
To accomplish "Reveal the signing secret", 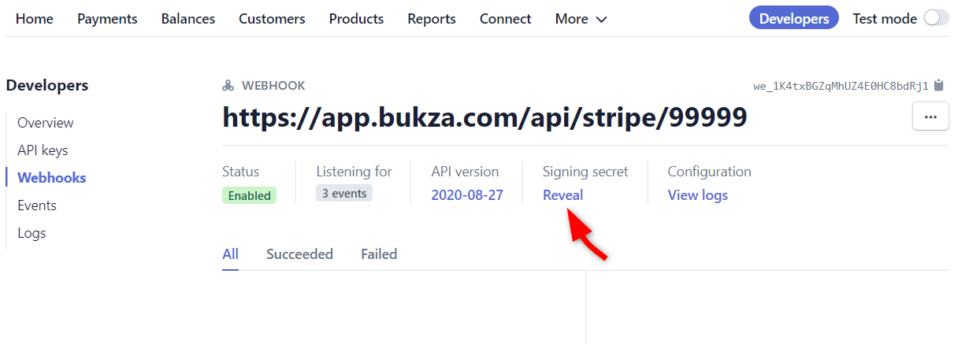I will (x=562, y=195).
